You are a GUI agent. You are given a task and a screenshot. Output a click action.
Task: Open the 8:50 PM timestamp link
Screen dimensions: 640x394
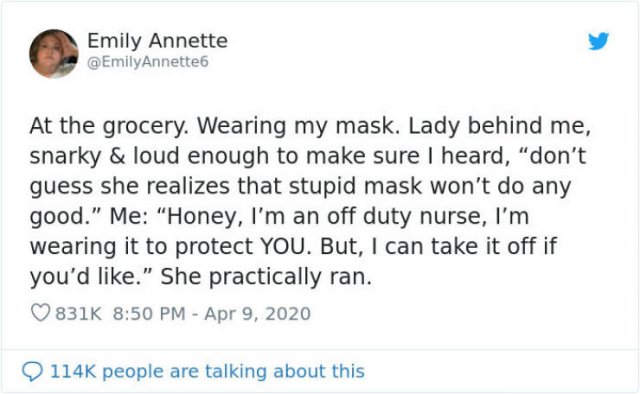click(x=149, y=314)
